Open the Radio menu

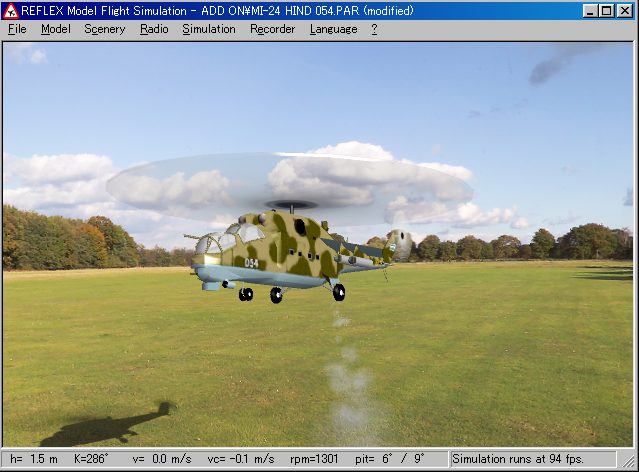[154, 29]
